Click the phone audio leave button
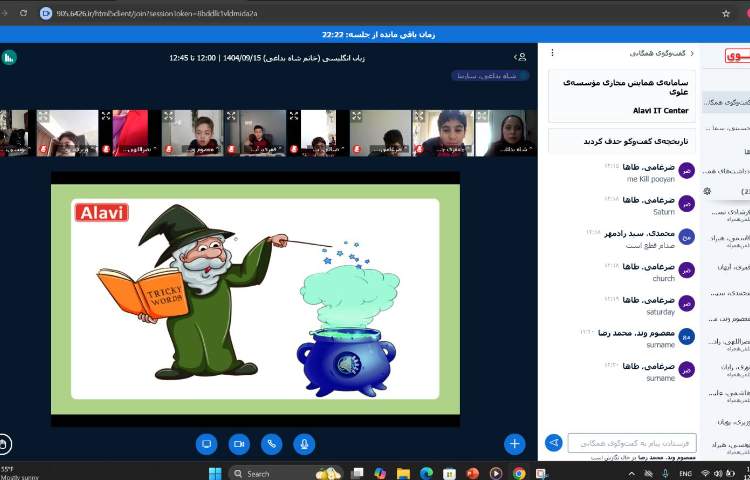The width and height of the screenshot is (750, 480). click(x=271, y=443)
